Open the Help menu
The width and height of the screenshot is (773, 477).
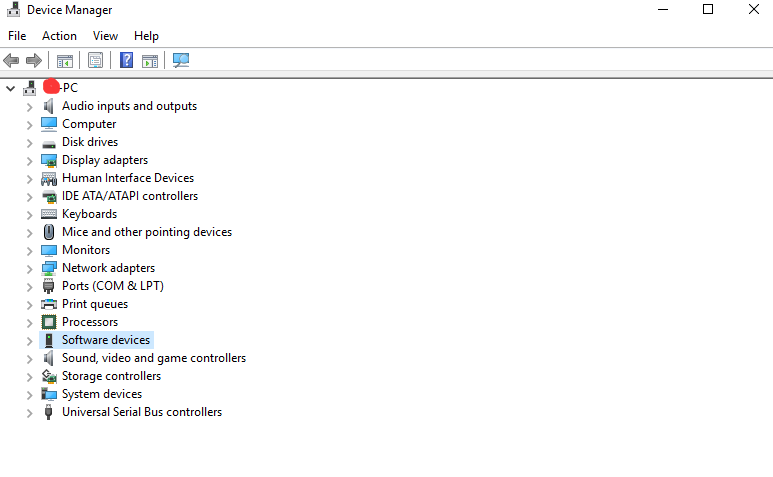pos(146,36)
